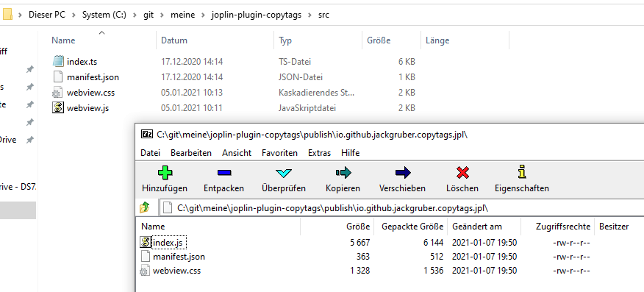Select webview.js in the Explorer list
The width and height of the screenshot is (644, 292).
pos(87,108)
